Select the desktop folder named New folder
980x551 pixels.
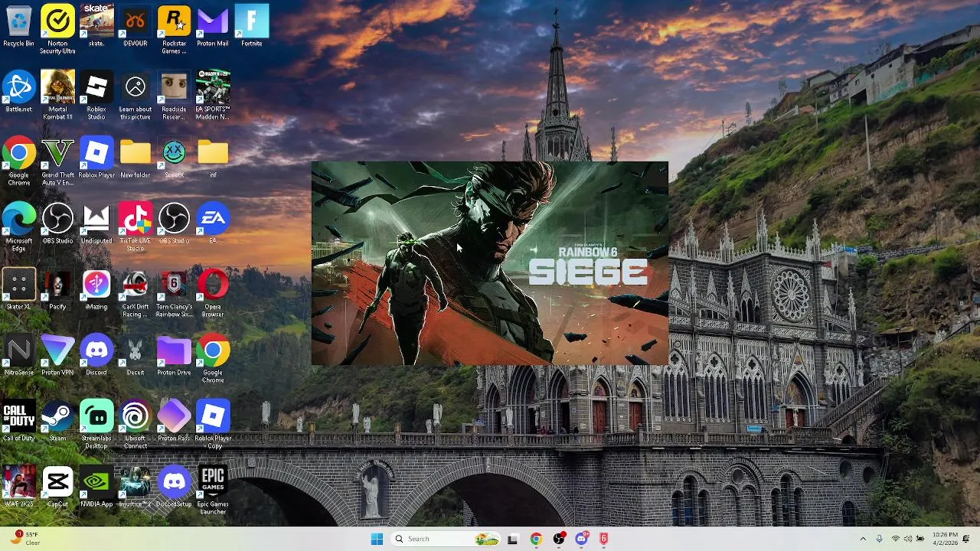pos(136,158)
